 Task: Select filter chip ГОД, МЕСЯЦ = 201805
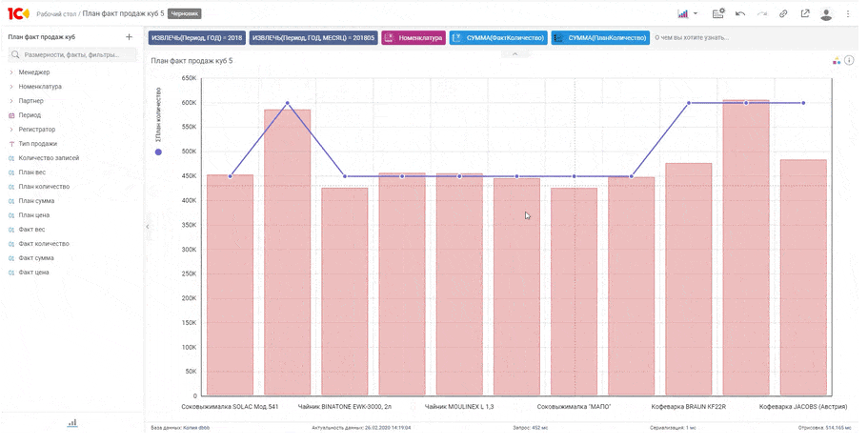click(313, 37)
